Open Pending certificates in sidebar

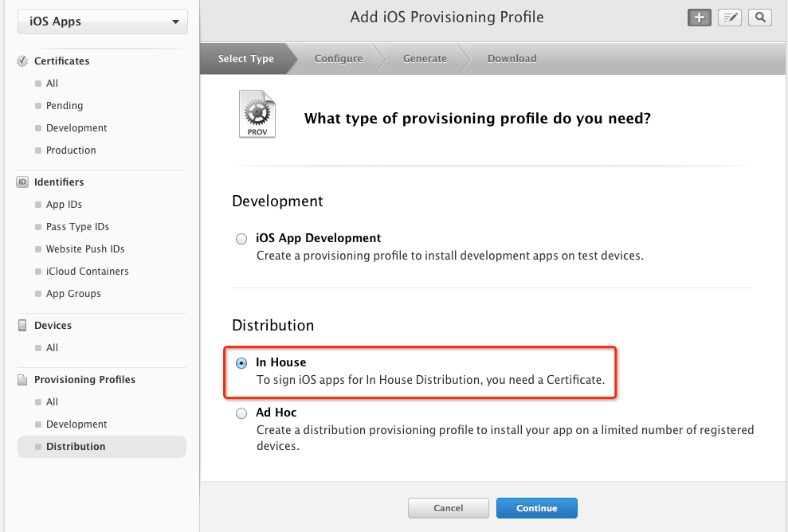(x=65, y=106)
